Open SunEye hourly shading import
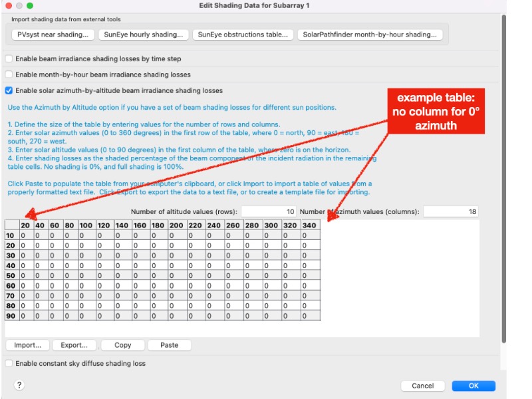Viewport: 532px width, 399px height. click(x=143, y=35)
